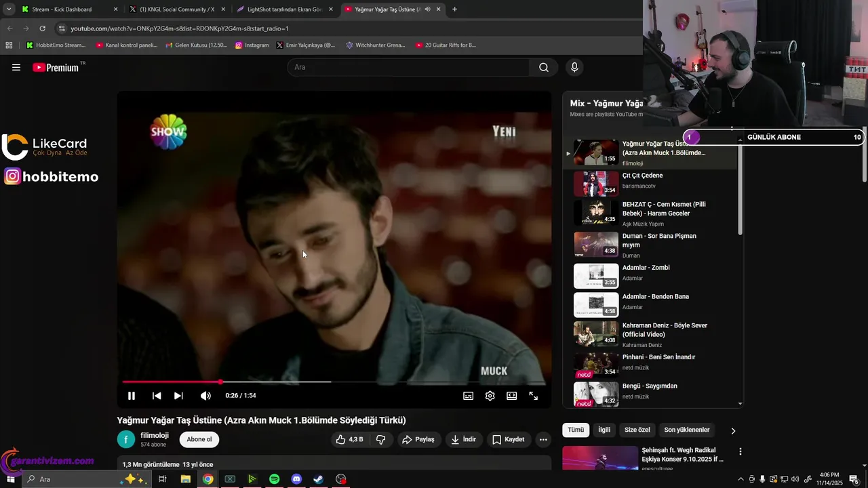Like the video with 4,3 B likes
868x488 pixels.
tap(349, 439)
